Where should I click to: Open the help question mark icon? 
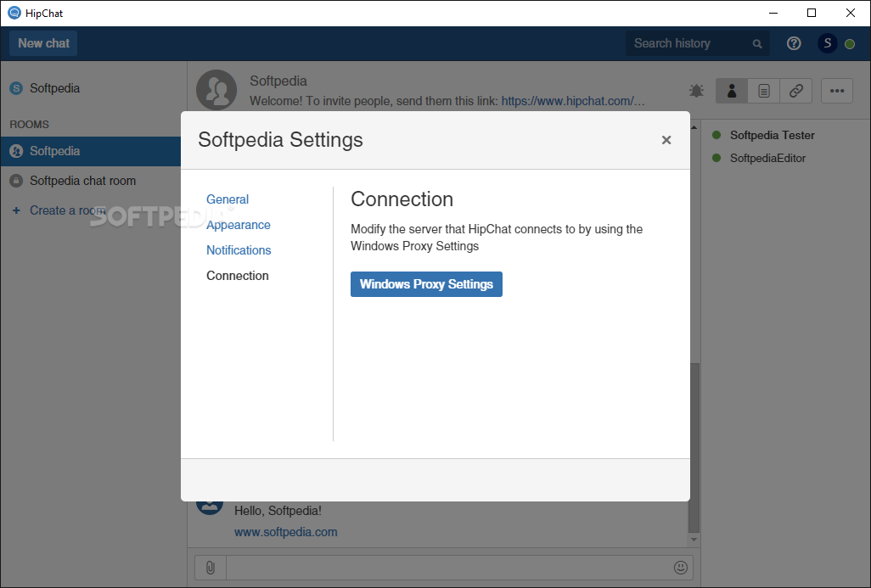pyautogui.click(x=794, y=43)
